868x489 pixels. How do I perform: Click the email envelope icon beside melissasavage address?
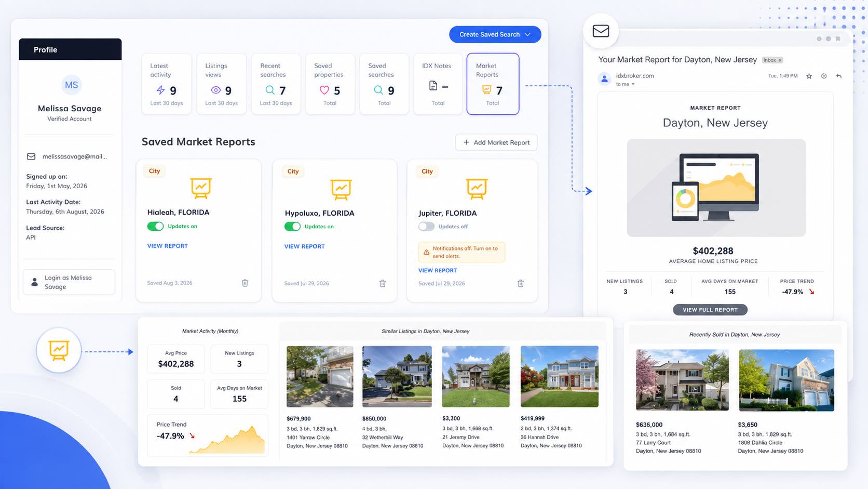[x=31, y=156]
